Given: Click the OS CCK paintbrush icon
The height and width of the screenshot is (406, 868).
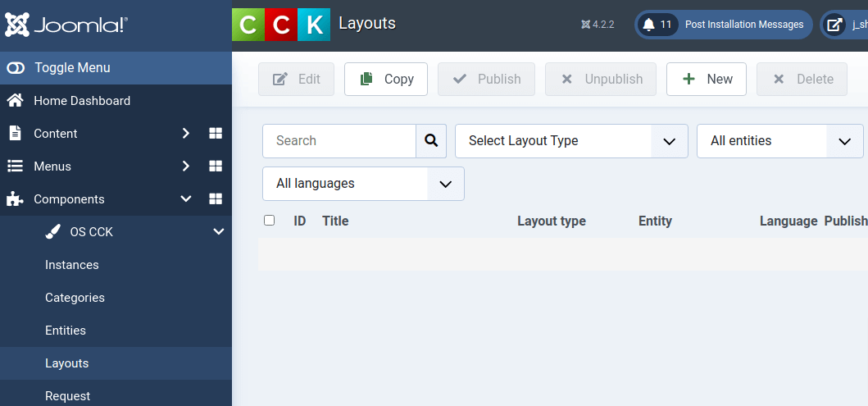Looking at the screenshot, I should 52,232.
